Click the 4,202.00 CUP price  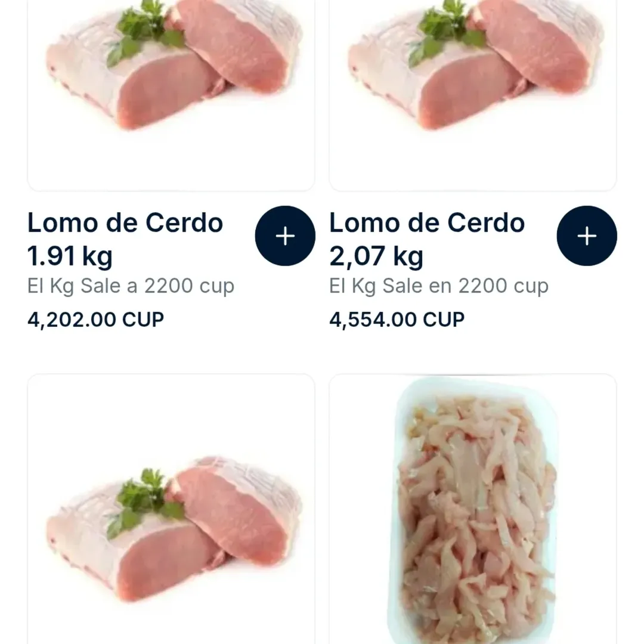pos(95,320)
